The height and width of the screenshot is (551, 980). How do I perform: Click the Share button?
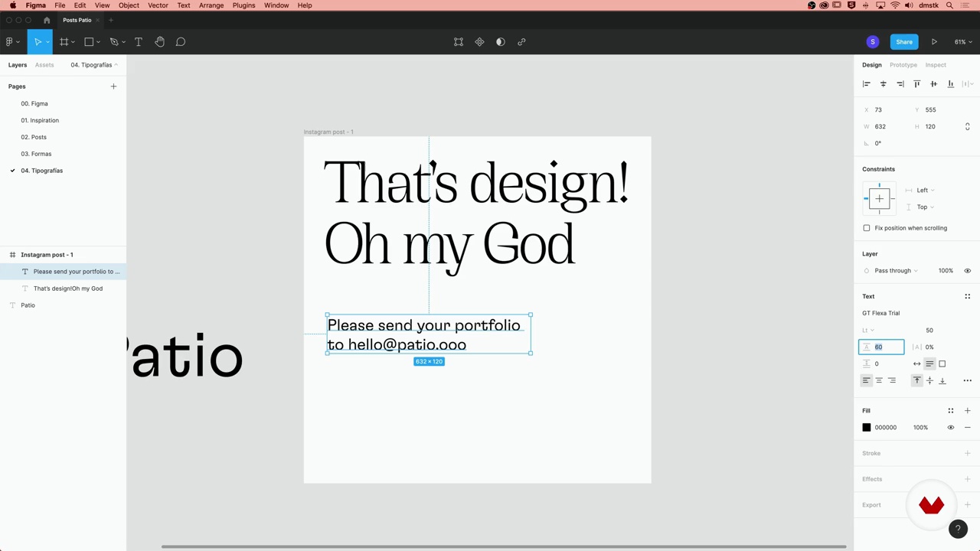click(904, 42)
